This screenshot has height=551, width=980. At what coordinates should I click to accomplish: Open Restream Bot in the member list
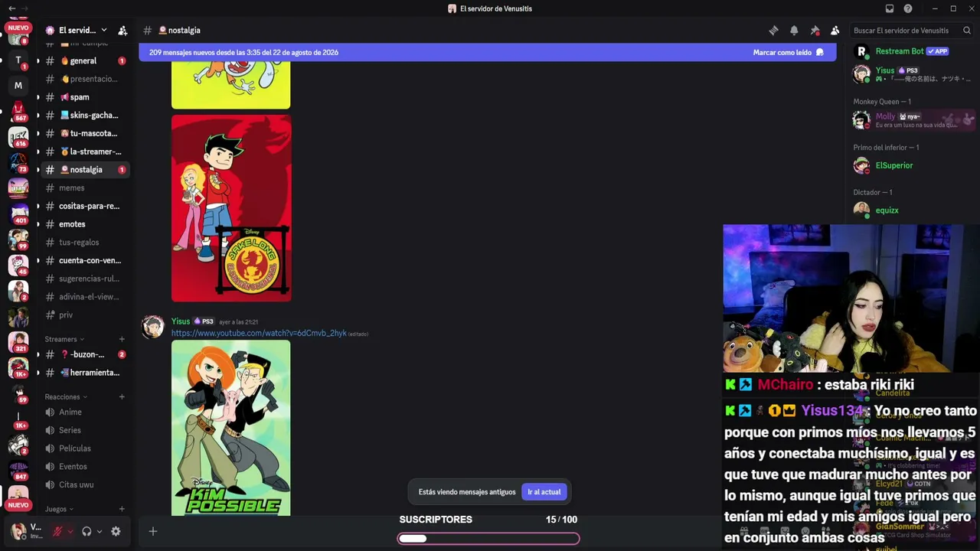click(x=911, y=51)
